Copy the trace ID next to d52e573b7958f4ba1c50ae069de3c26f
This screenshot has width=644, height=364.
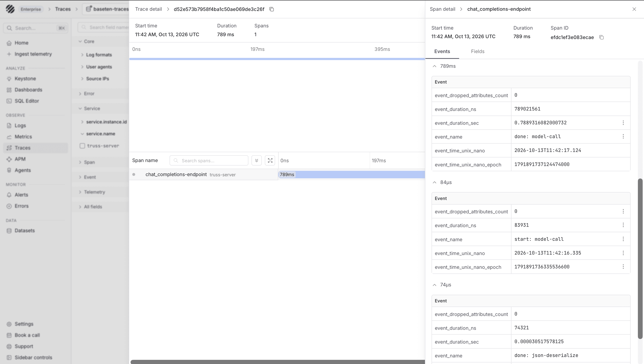pyautogui.click(x=271, y=9)
